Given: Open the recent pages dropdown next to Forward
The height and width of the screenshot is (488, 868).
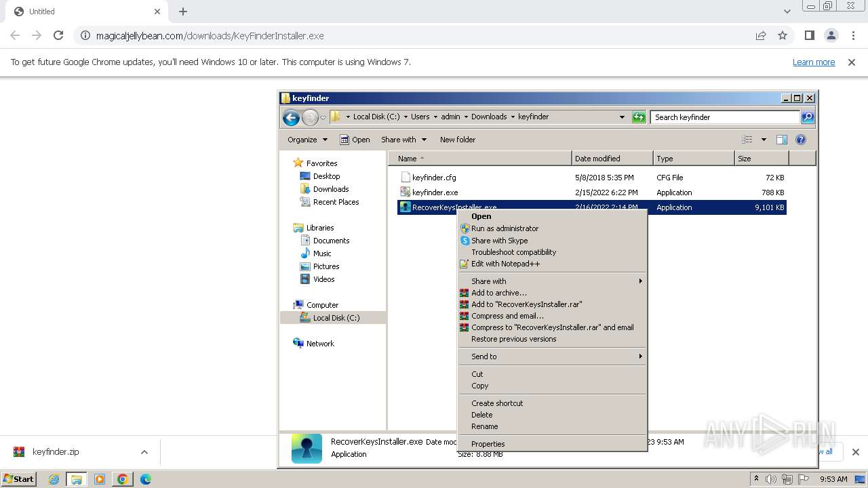Looking at the screenshot, I should [323, 117].
